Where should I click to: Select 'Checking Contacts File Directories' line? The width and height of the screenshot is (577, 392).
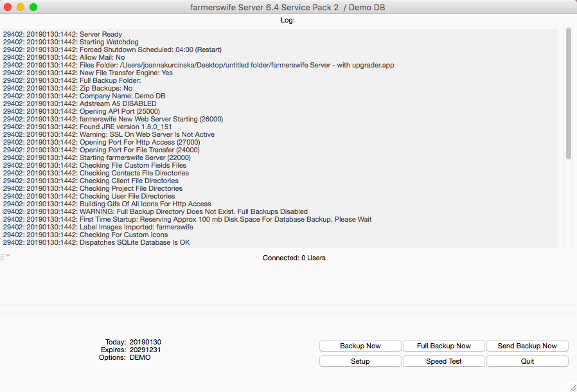click(x=96, y=174)
